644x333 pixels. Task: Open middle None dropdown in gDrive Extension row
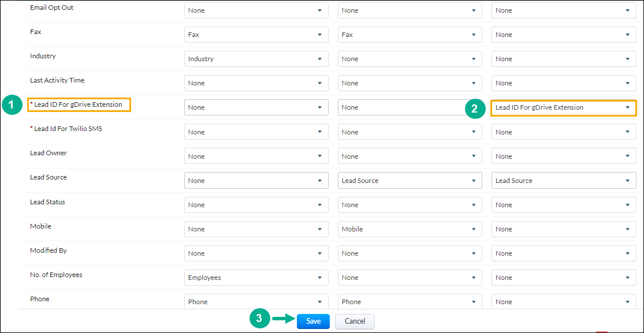(410, 107)
